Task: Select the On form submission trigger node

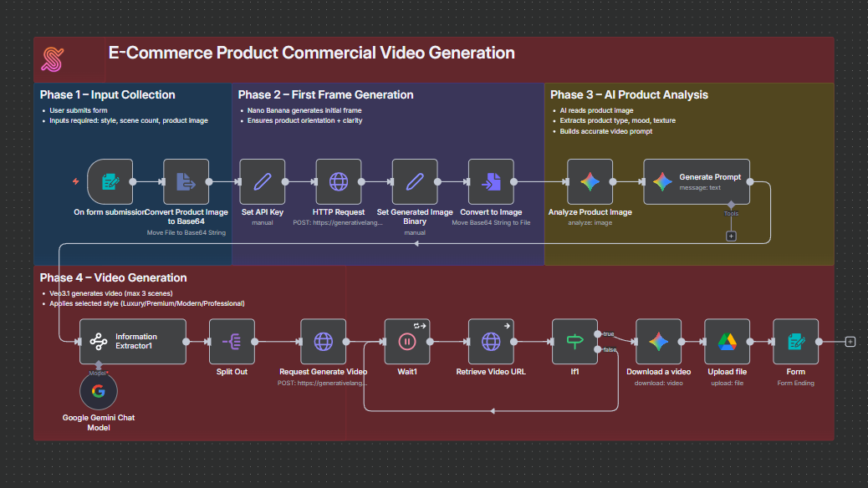Action: (x=110, y=180)
